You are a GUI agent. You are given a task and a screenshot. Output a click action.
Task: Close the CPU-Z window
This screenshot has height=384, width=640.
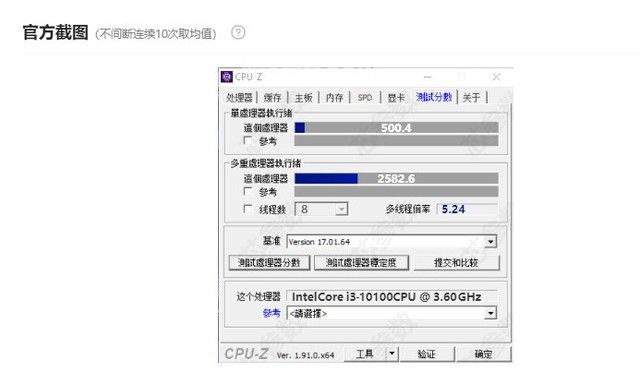496,77
